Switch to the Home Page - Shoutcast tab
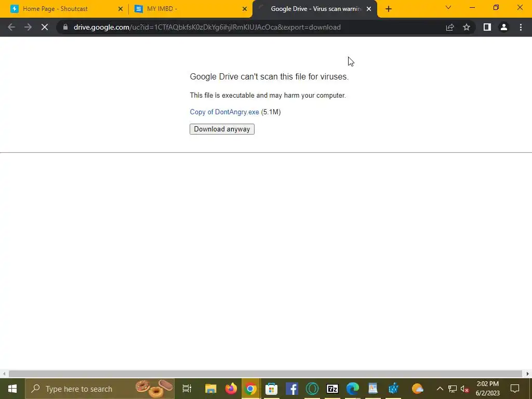The height and width of the screenshot is (399, 532). pos(64,9)
